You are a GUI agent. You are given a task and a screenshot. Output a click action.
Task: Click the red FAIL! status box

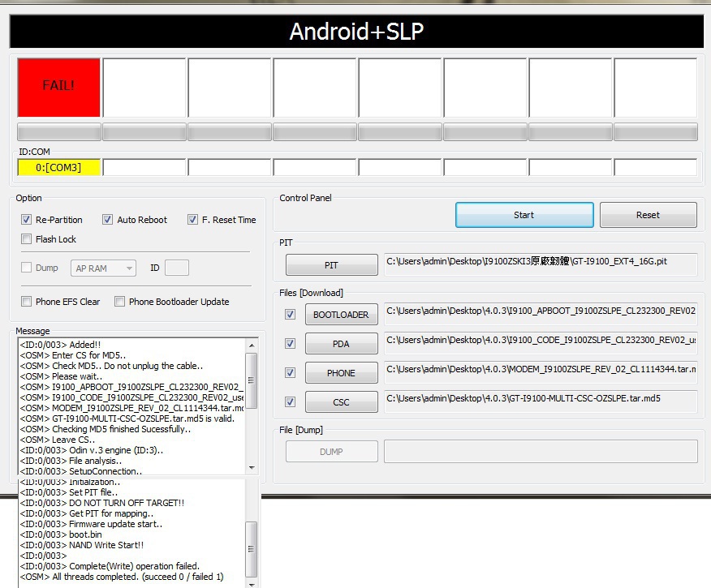click(59, 88)
